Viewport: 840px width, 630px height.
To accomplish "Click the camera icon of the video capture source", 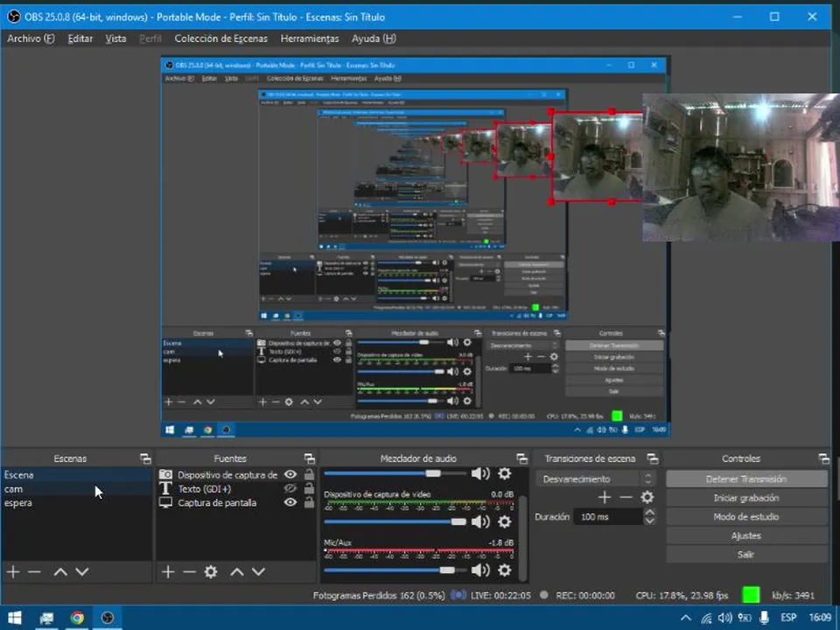I will [x=166, y=474].
